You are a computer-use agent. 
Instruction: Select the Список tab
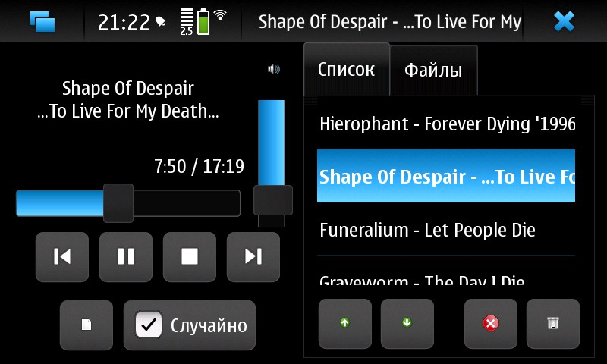coord(347,70)
